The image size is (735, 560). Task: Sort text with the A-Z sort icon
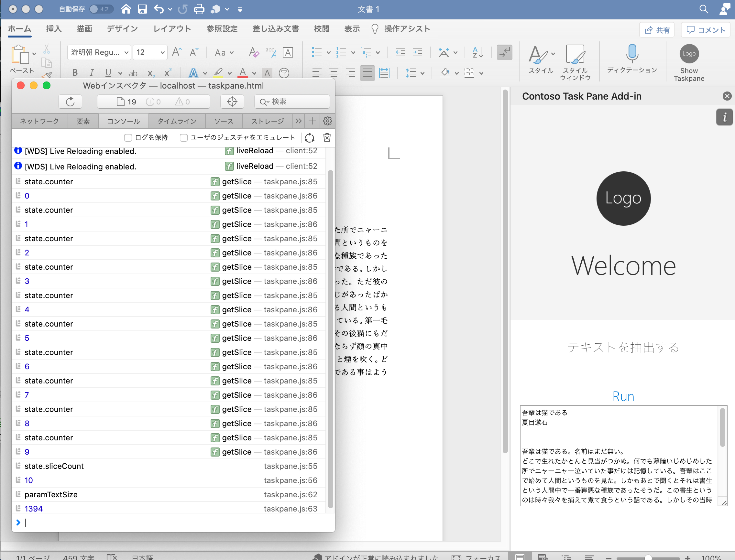[478, 52]
